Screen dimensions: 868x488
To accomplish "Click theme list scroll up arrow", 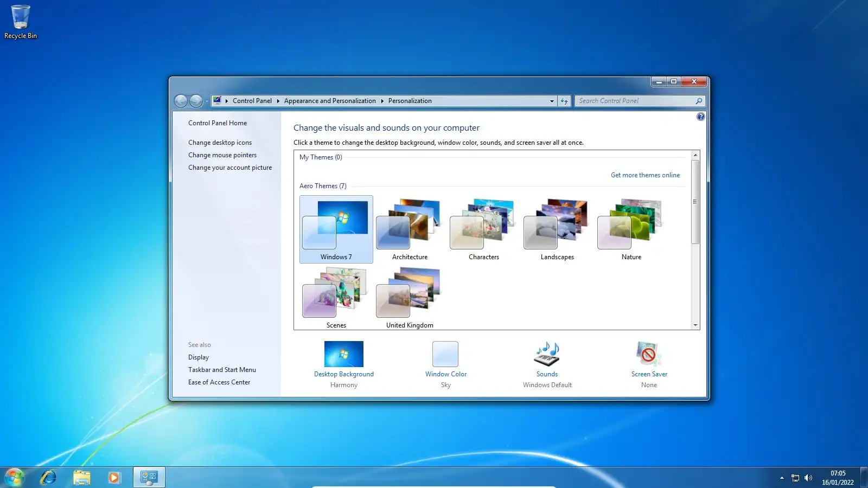I will 695,155.
